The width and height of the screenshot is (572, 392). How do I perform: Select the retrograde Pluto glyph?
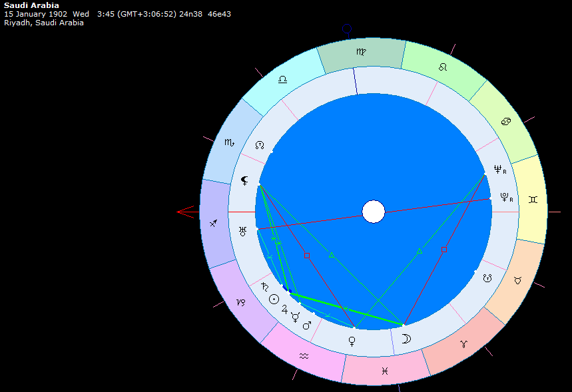505,197
